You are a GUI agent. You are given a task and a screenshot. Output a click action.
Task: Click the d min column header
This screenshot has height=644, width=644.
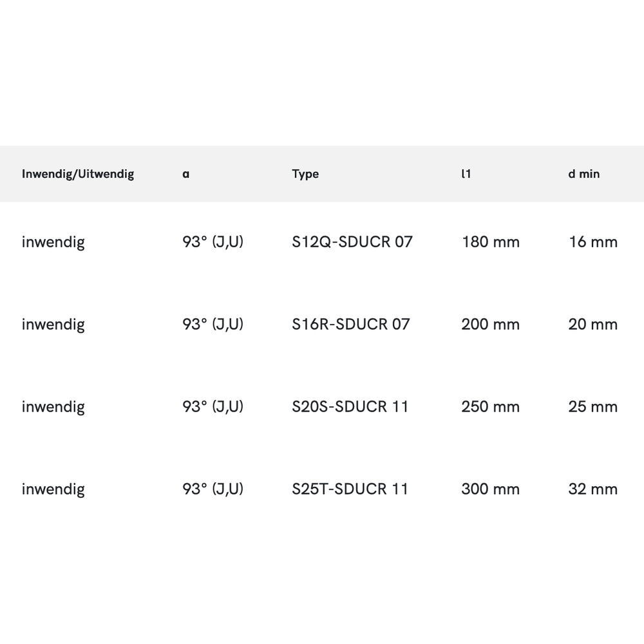point(583,174)
